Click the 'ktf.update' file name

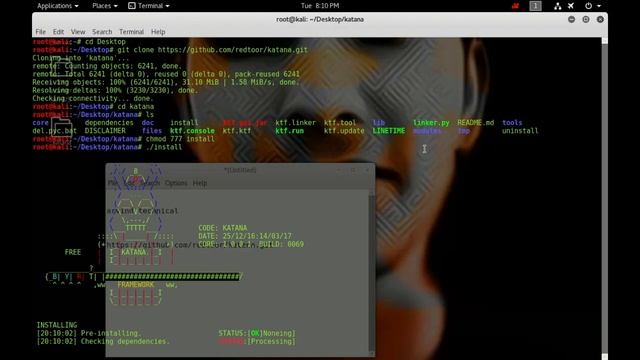(344, 131)
